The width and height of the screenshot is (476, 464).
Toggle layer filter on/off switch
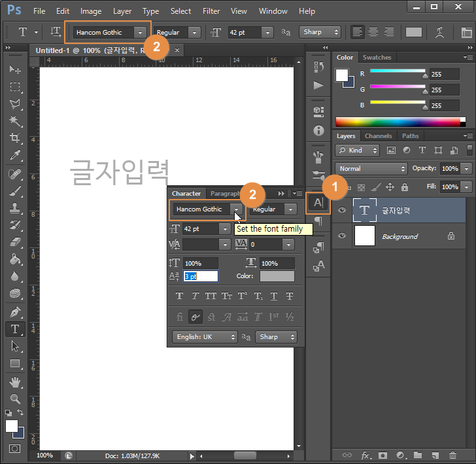tap(469, 151)
